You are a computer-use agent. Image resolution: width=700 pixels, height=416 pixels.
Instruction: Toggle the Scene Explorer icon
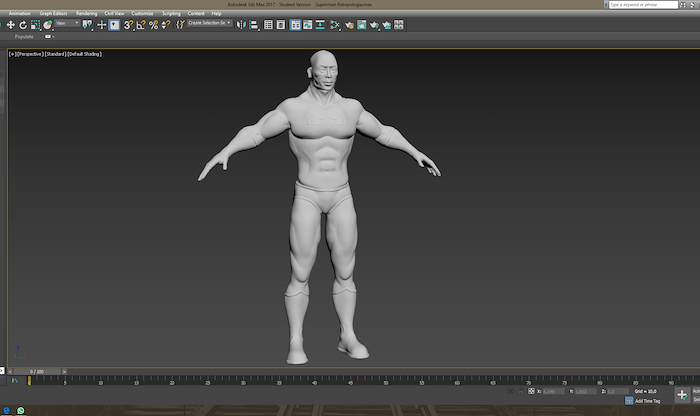coord(268,25)
